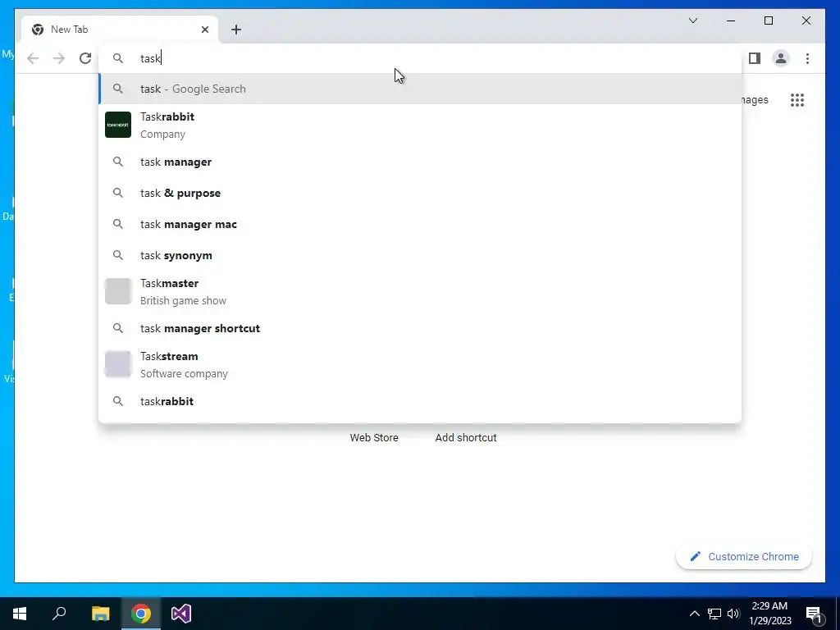Open the tab search chevron dropdown
The image size is (840, 630).
tap(692, 21)
